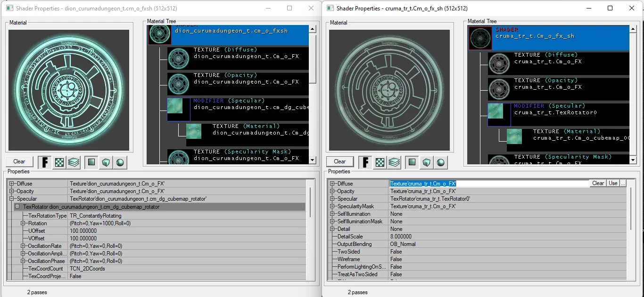Click Clear button in the Diffuse row
Viewport: 644px width, 297px height.
click(598, 183)
